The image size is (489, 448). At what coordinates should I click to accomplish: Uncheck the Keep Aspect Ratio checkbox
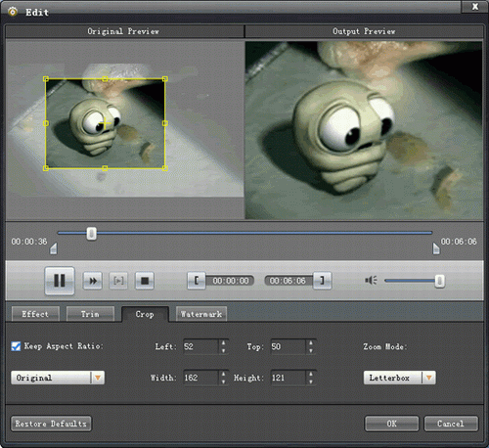(16, 346)
